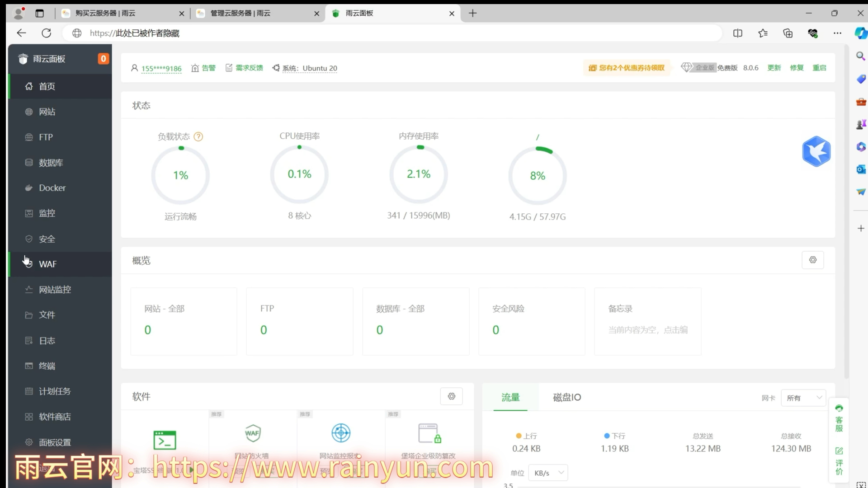Open the 软件 panel settings gear
The width and height of the screenshot is (868, 488).
tap(451, 396)
